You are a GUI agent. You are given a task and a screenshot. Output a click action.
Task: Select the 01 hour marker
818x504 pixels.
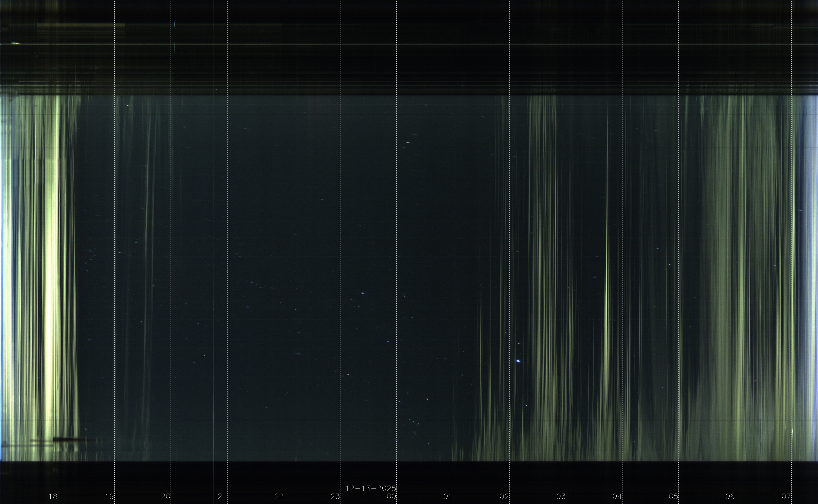coord(448,496)
